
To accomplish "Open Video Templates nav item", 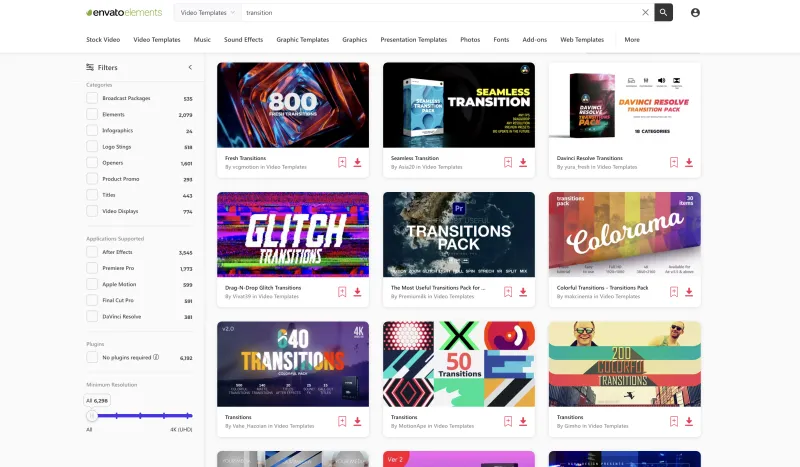I will tap(157, 39).
